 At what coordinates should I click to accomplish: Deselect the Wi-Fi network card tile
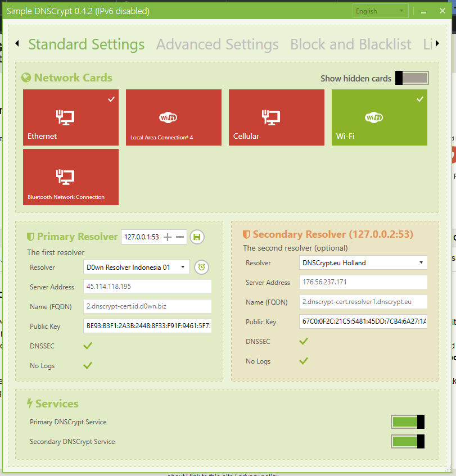(380, 117)
